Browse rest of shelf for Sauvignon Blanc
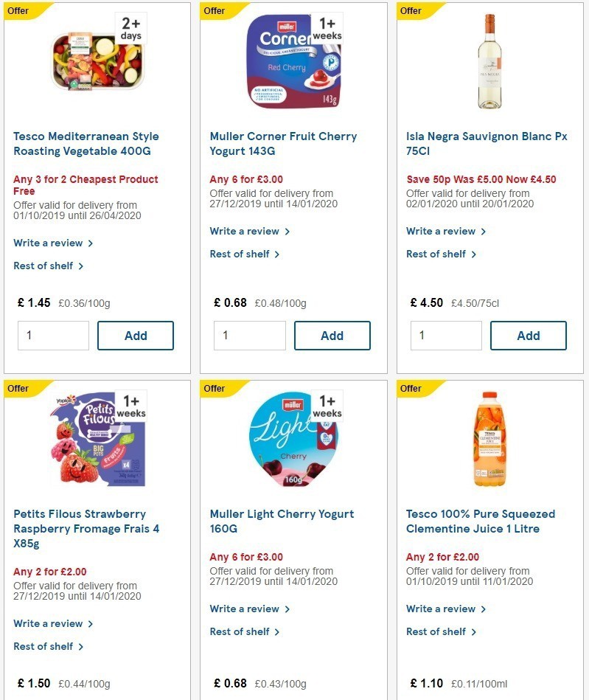Screen dimensions: 589x700 (x=437, y=254)
